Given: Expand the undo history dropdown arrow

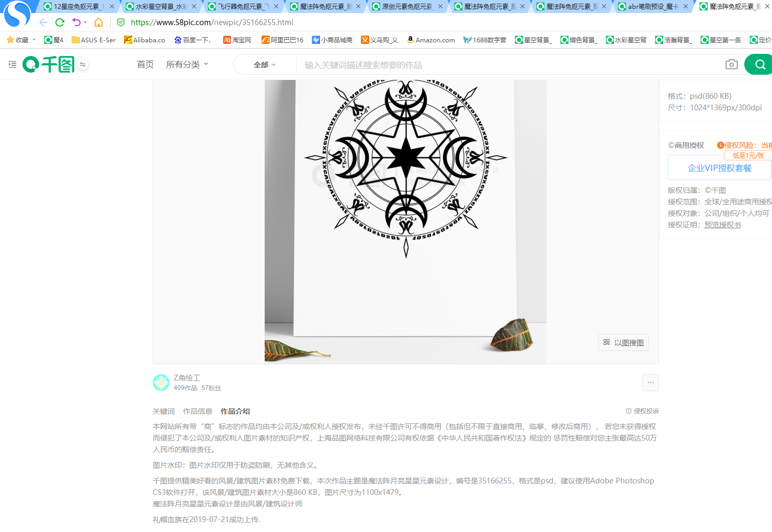Looking at the screenshot, I should 85,22.
